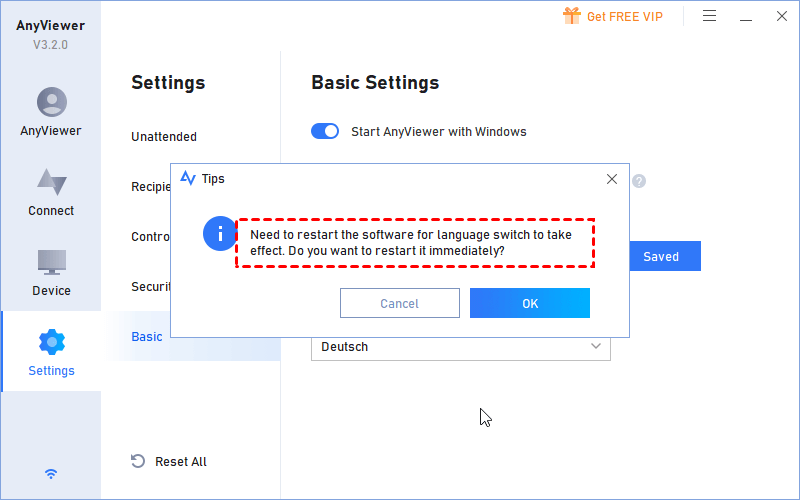
Task: Click Cancel in the Tips dialog
Action: coord(400,303)
